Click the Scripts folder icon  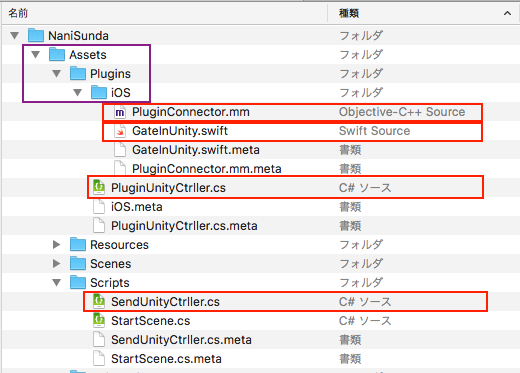(x=78, y=282)
